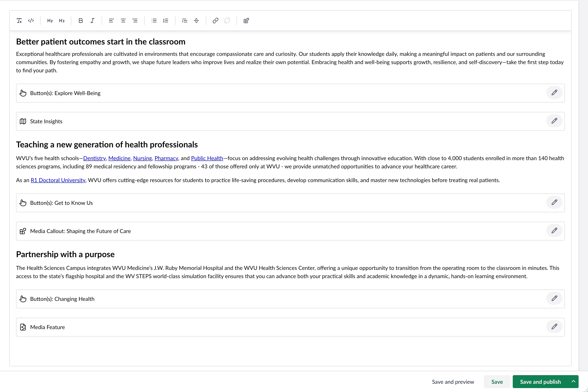588x392 pixels.
Task: Indent text with blockquote icon
Action: click(x=184, y=21)
